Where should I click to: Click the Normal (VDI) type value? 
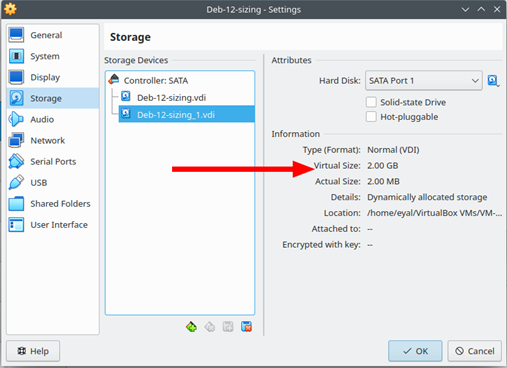tap(393, 150)
